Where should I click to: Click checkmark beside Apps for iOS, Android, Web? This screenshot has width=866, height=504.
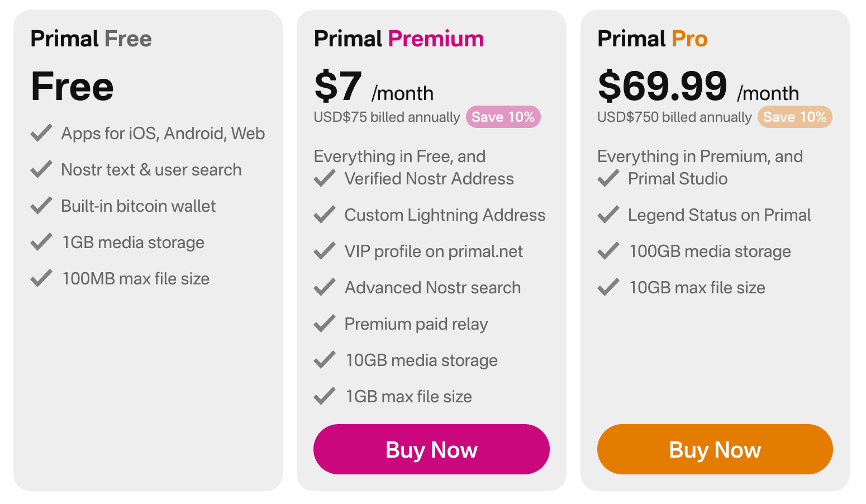(41, 133)
